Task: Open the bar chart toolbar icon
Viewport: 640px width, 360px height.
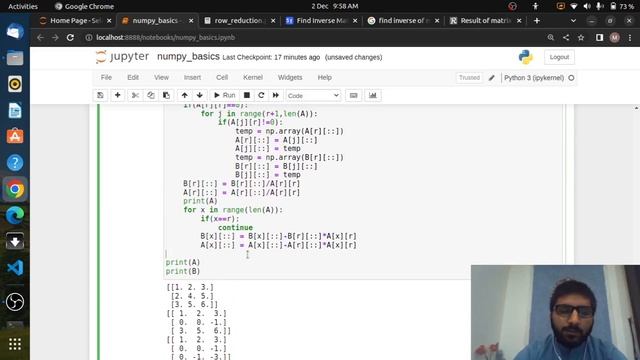Action: [373, 95]
